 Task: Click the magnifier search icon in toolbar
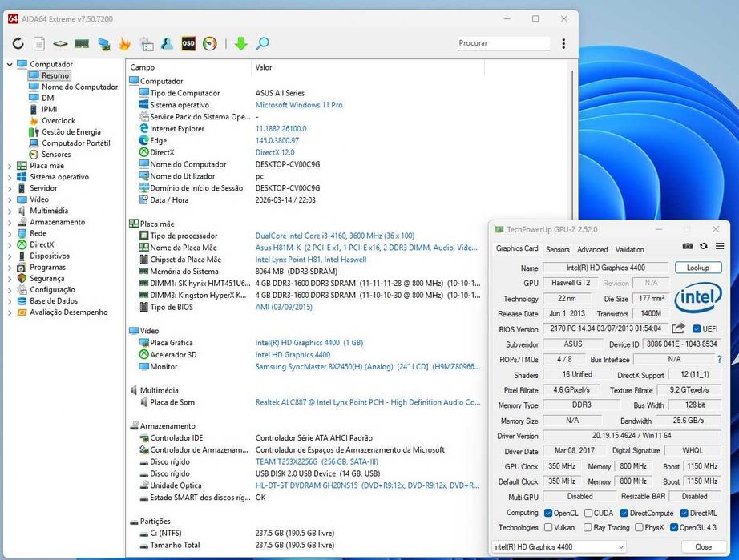[x=263, y=43]
